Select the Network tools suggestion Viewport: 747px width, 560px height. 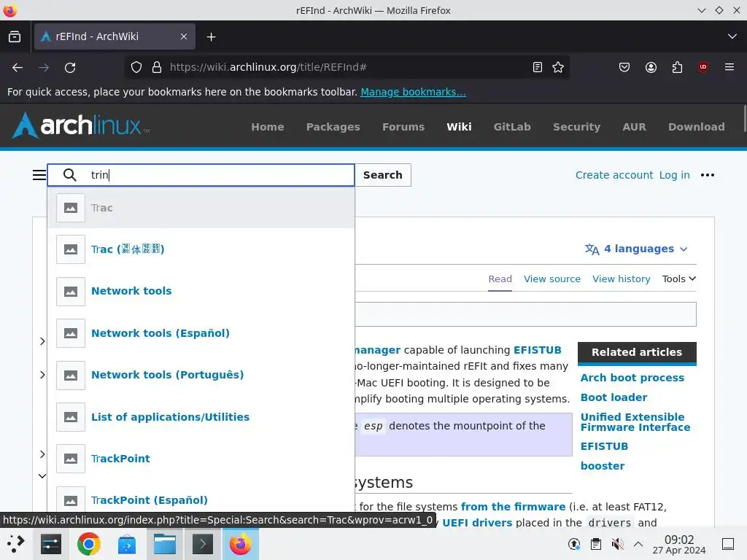tap(201, 291)
